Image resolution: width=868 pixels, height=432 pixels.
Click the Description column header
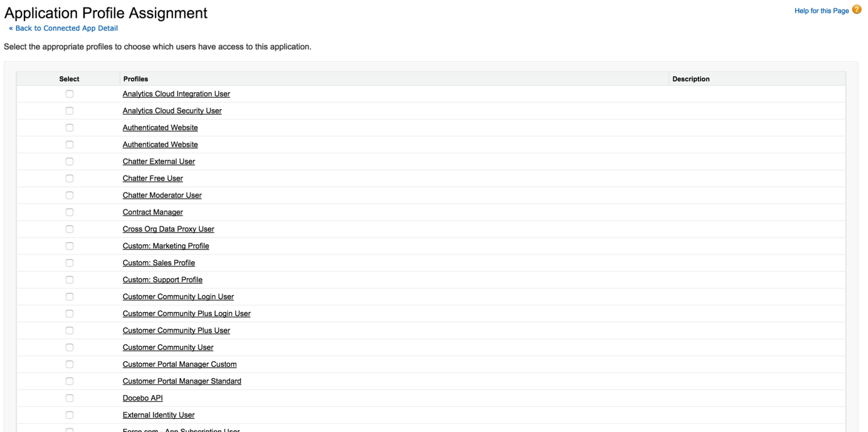tap(691, 79)
